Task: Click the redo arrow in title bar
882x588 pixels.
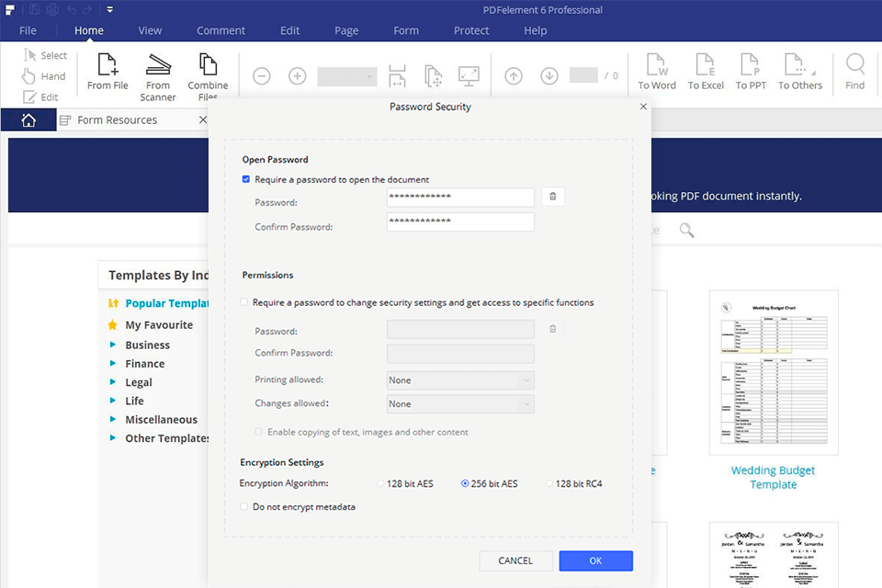Action: (87, 9)
